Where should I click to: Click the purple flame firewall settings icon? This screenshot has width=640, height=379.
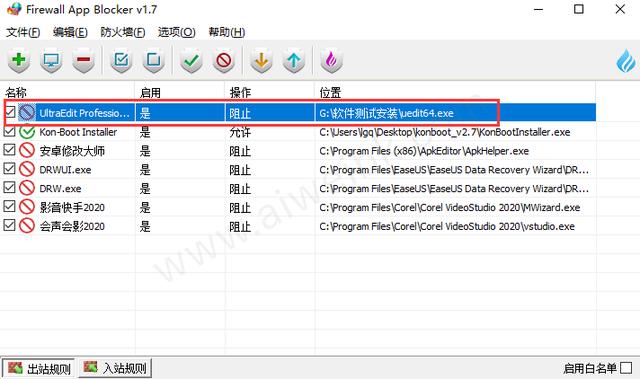[331, 61]
